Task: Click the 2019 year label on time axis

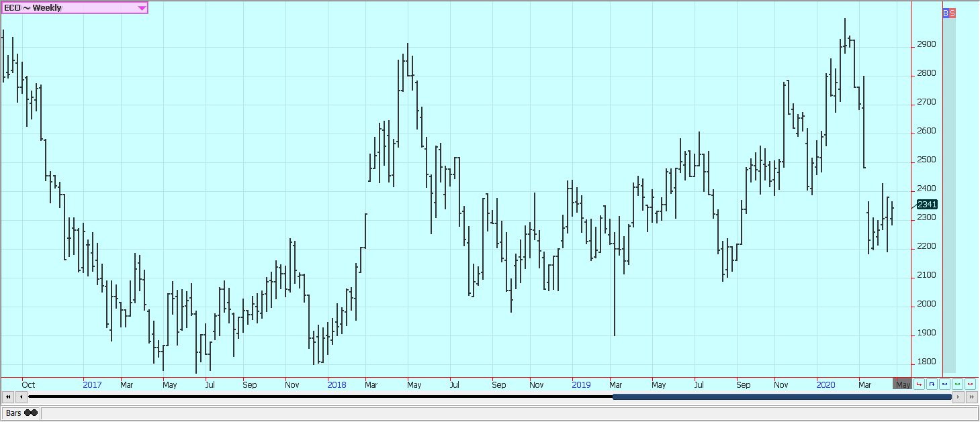Action: pos(581,385)
